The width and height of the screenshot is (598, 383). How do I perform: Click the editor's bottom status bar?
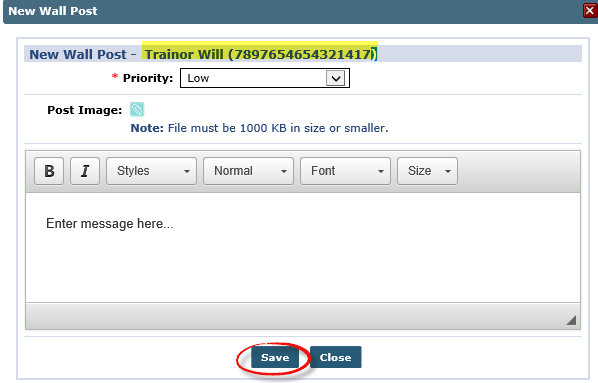pos(303,316)
